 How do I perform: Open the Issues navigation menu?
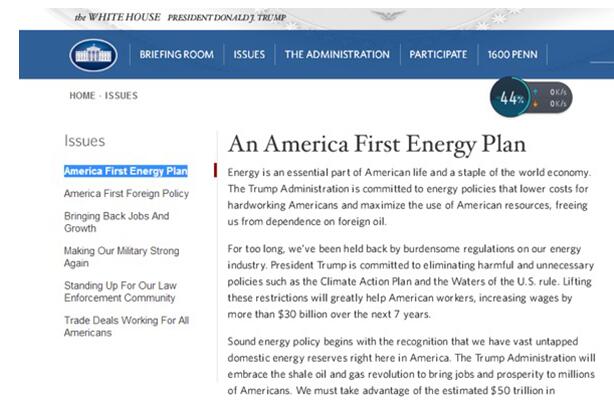coord(249,54)
